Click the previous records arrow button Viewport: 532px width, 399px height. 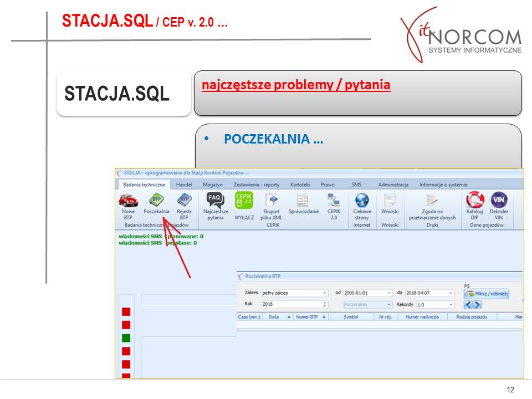[468, 305]
